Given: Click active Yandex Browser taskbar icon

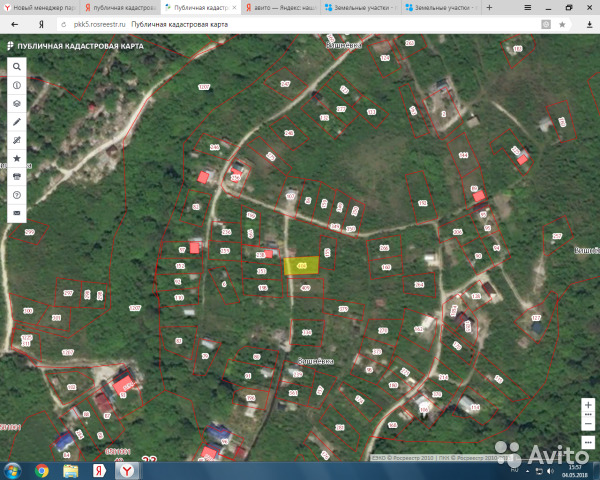Looking at the screenshot, I should pyautogui.click(x=127, y=471).
